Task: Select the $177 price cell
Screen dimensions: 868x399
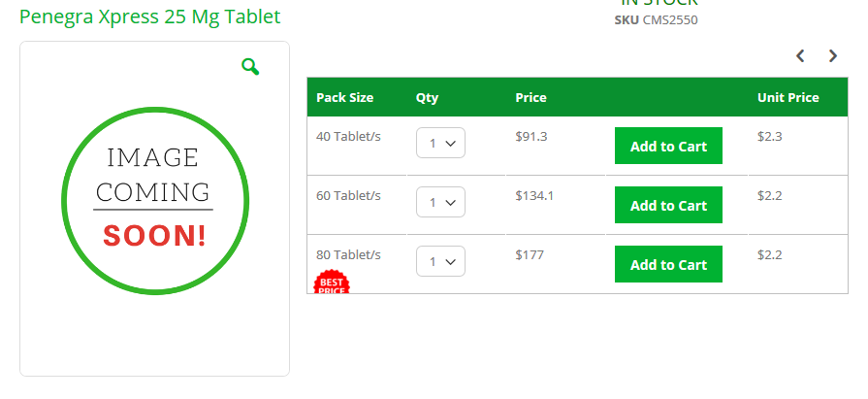Action: tap(530, 255)
